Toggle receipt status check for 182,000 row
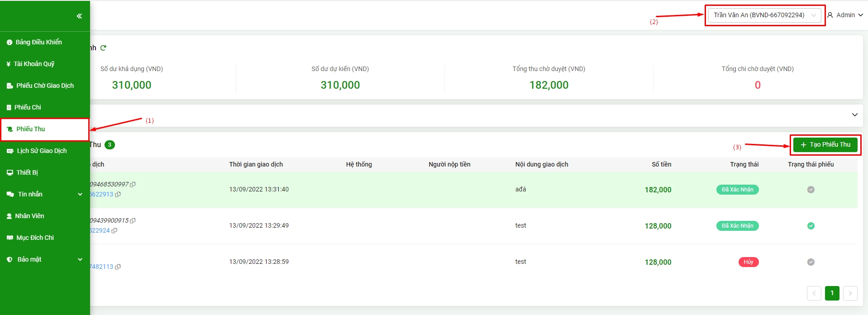868x315 pixels. pyautogui.click(x=811, y=190)
